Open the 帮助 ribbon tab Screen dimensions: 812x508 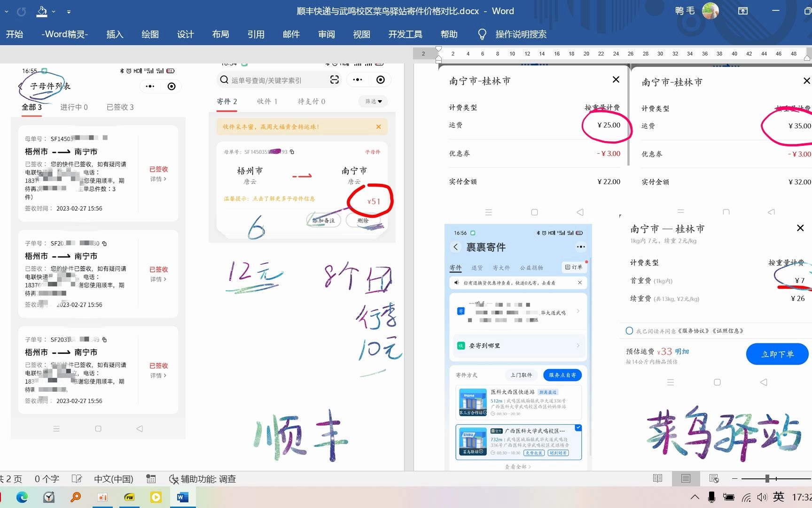(x=449, y=34)
